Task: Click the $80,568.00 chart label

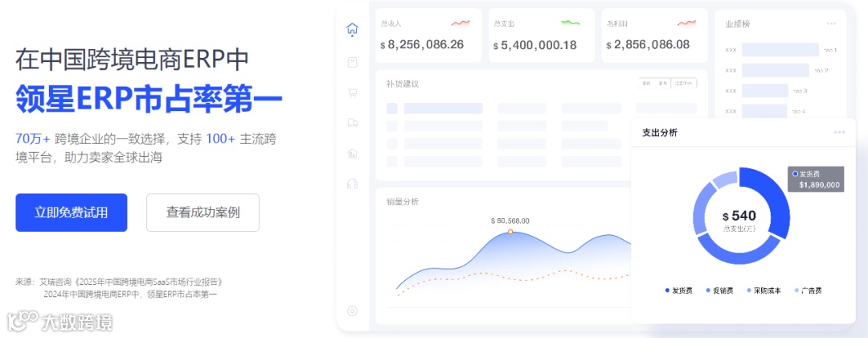Action: pos(510,221)
